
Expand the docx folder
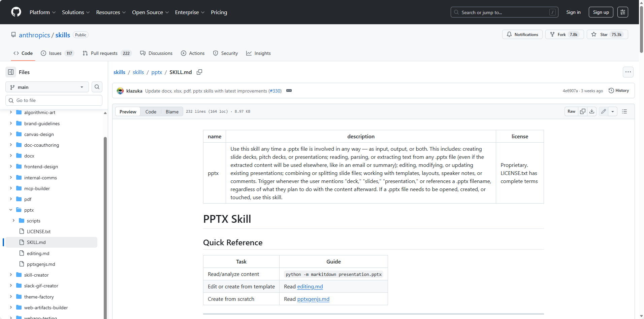click(x=11, y=156)
